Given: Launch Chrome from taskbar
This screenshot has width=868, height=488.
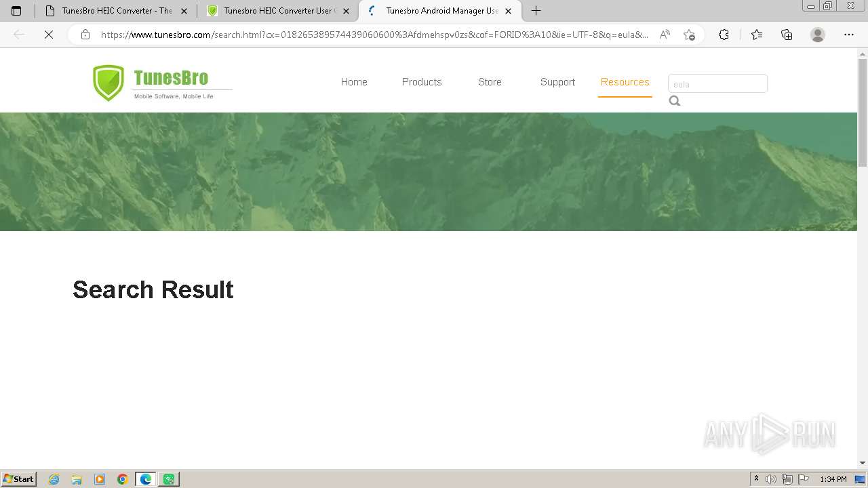Looking at the screenshot, I should pyautogui.click(x=123, y=479).
